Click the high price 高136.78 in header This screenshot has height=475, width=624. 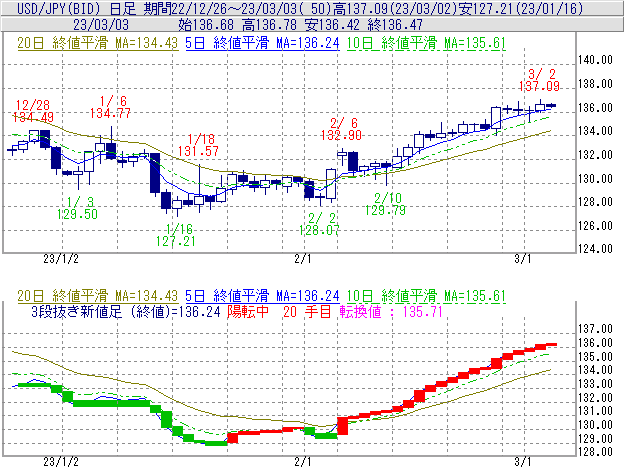(269, 25)
